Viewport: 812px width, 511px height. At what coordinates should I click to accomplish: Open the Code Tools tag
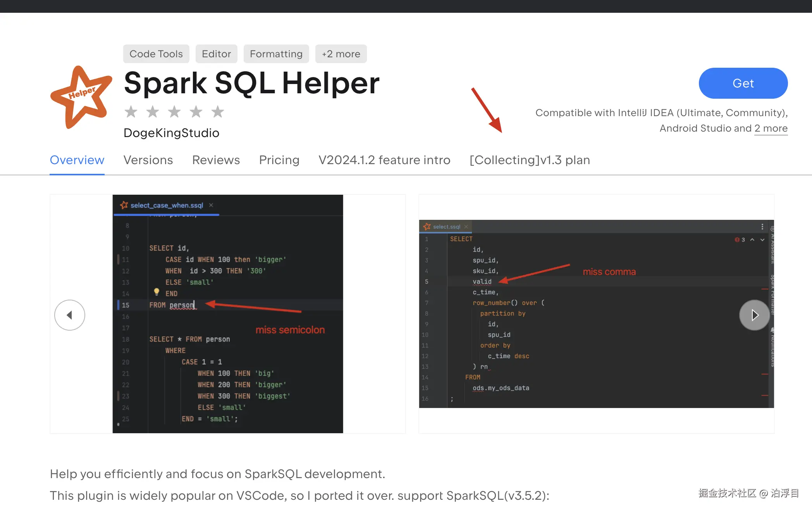tap(156, 54)
